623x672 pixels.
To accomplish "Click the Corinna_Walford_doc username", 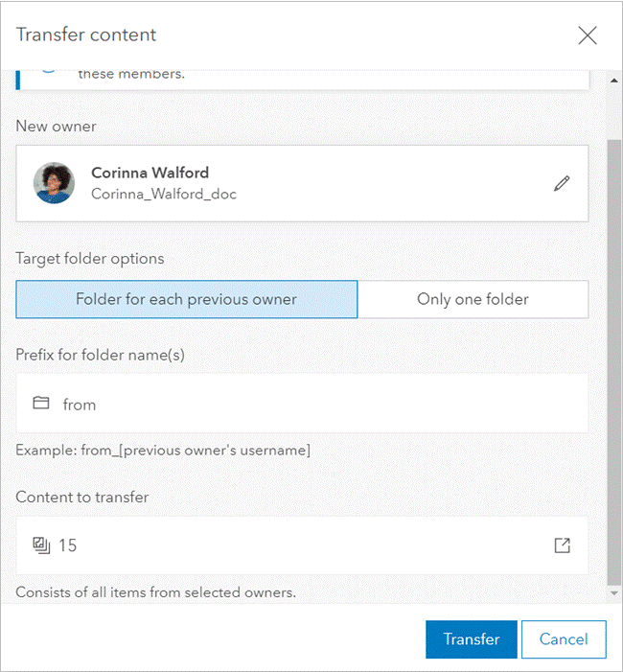I will click(164, 194).
